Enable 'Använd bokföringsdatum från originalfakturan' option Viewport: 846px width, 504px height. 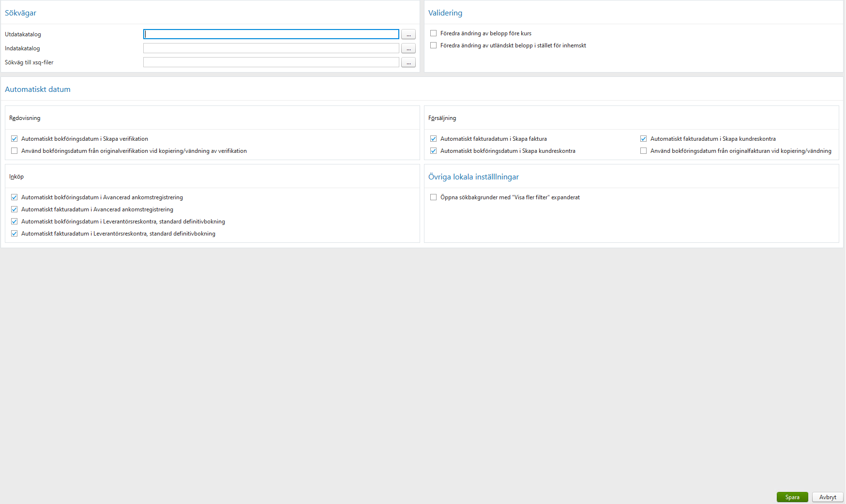pos(643,150)
